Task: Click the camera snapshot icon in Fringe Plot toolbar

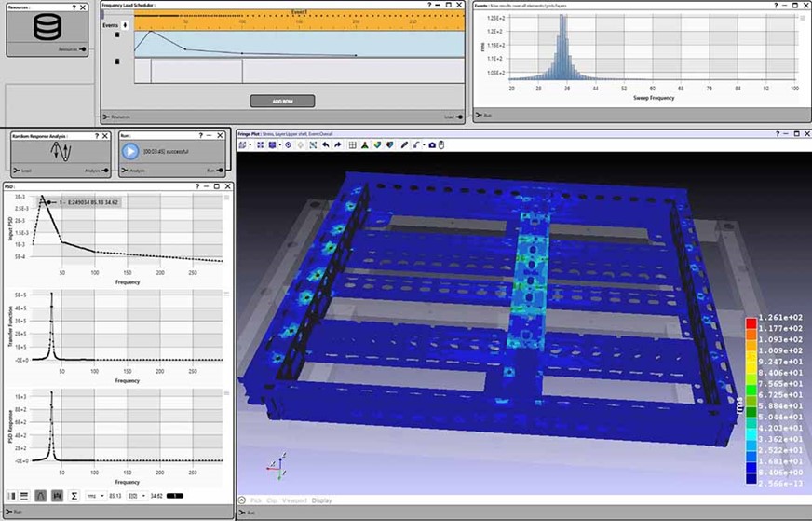Action: (432, 145)
